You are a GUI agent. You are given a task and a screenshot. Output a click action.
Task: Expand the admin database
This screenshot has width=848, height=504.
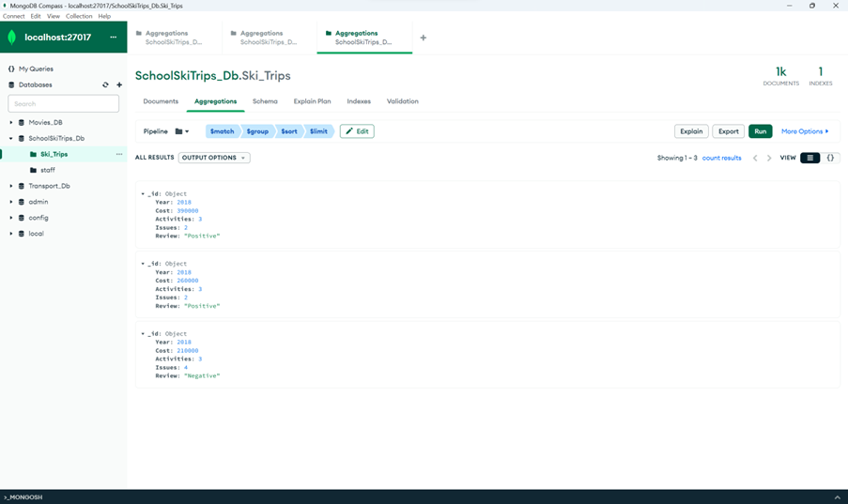click(x=11, y=202)
